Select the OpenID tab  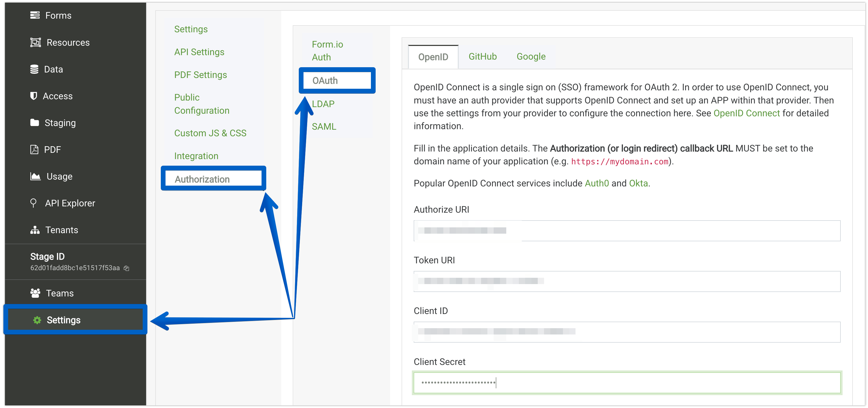433,57
